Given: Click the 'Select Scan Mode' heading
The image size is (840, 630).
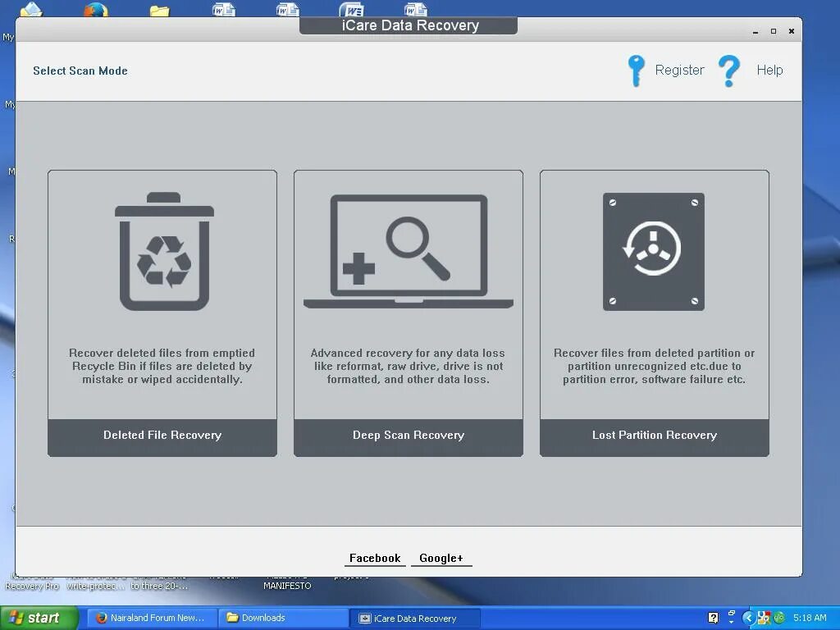Looking at the screenshot, I should pyautogui.click(x=80, y=71).
